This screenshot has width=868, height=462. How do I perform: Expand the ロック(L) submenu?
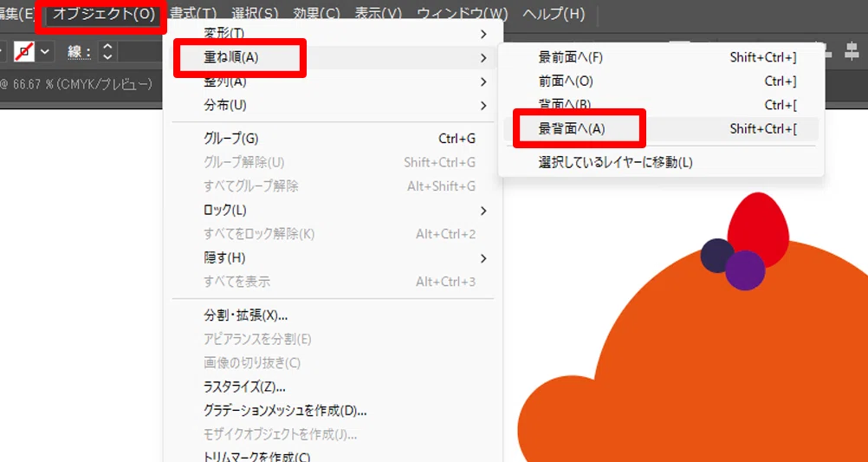[333, 210]
